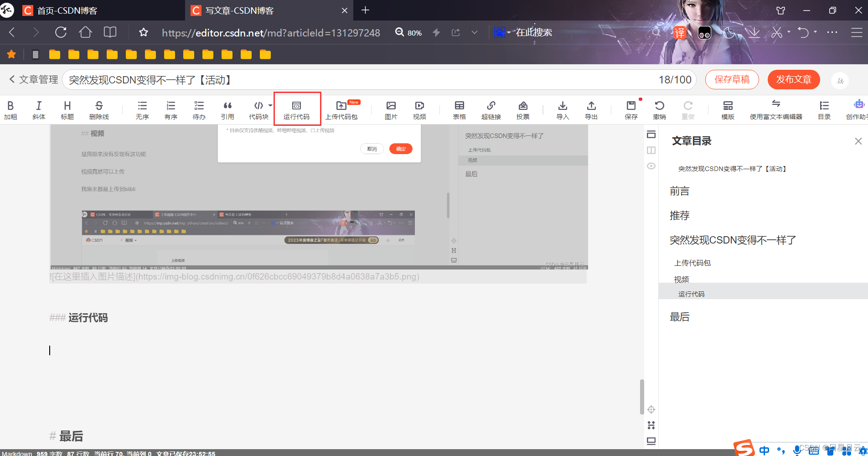Image resolution: width=868 pixels, height=456 pixels.
Task: Toggle the bottom status bar icon
Action: [651, 441]
